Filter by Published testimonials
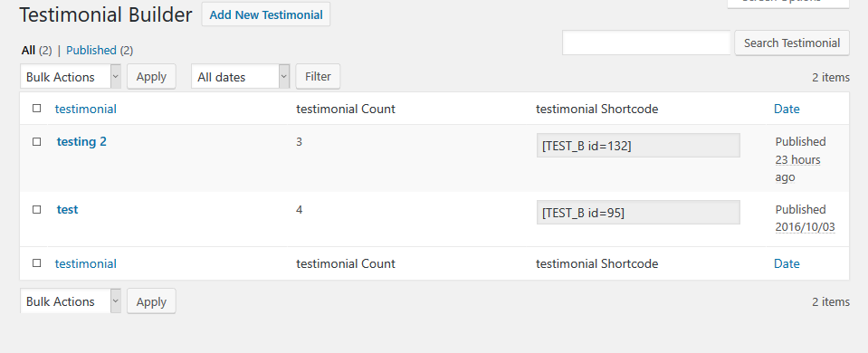The height and width of the screenshot is (353, 868). [x=91, y=51]
